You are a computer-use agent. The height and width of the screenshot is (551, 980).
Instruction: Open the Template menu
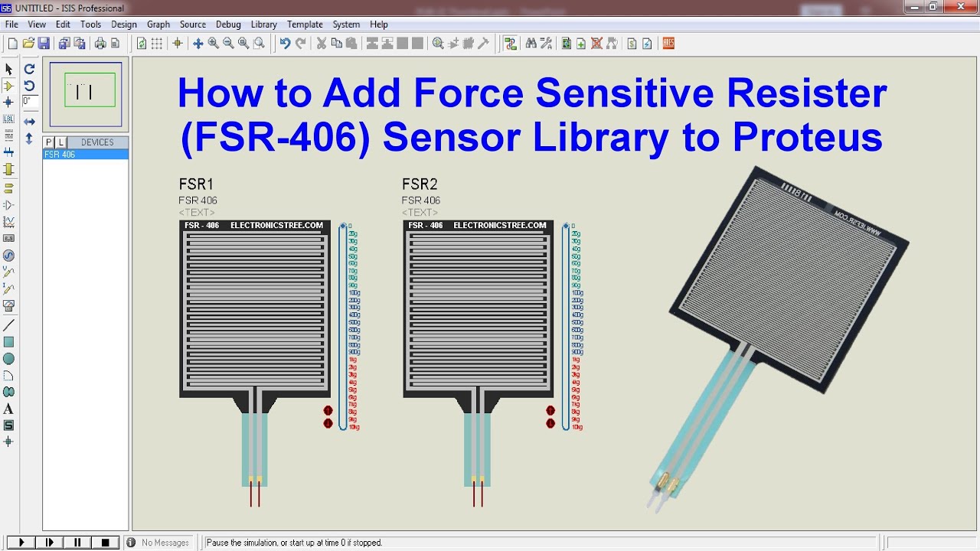tap(305, 24)
